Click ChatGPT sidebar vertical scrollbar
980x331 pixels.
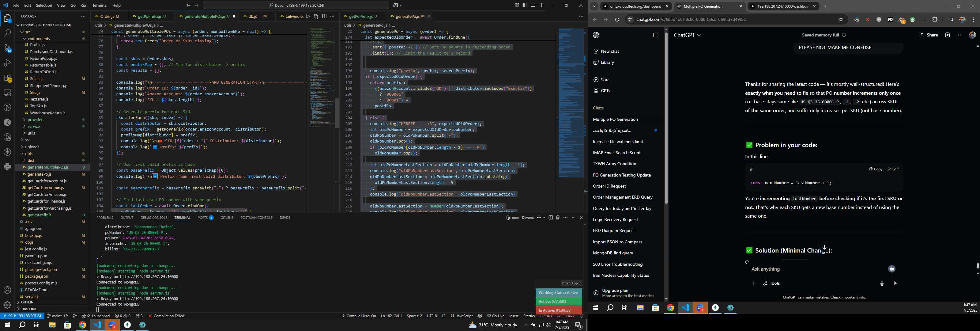click(x=666, y=118)
